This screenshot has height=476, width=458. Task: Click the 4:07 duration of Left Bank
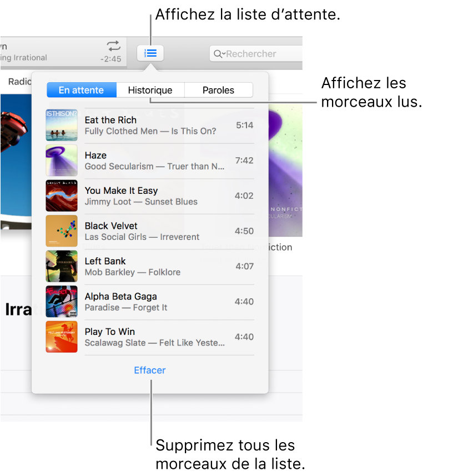point(245,266)
